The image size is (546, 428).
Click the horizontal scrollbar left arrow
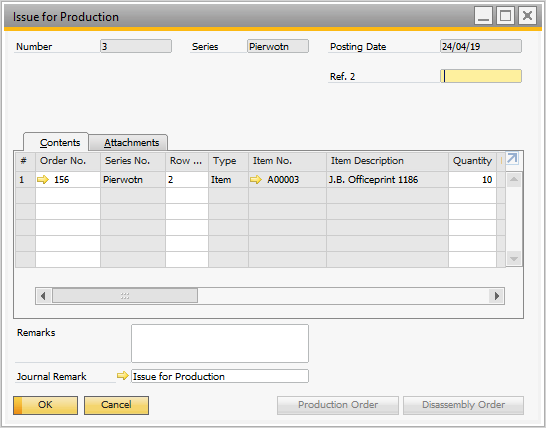[43, 296]
